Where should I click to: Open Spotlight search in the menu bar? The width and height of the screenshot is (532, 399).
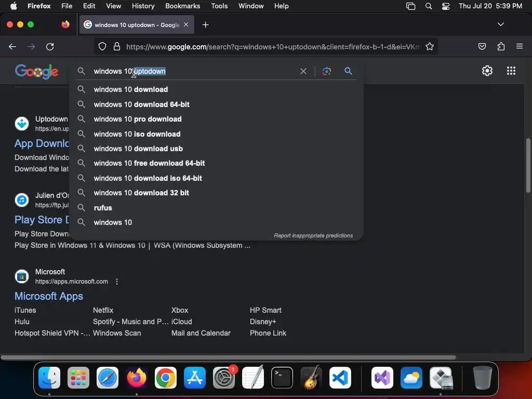(429, 6)
